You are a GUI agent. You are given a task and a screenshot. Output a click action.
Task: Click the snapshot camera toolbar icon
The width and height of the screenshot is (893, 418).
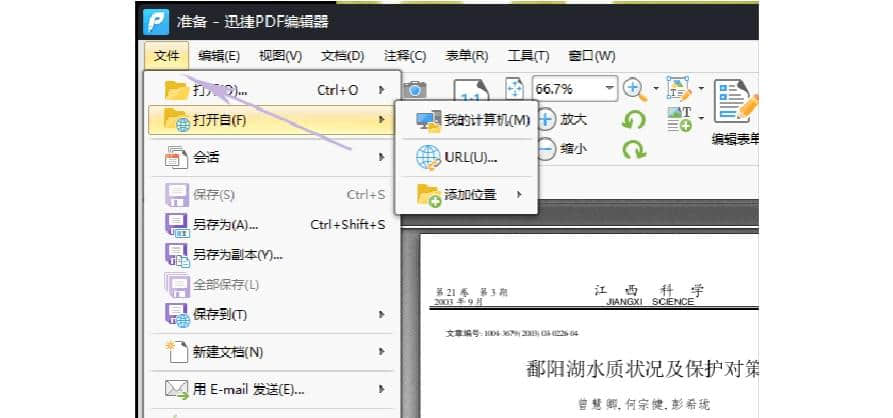[x=415, y=89]
